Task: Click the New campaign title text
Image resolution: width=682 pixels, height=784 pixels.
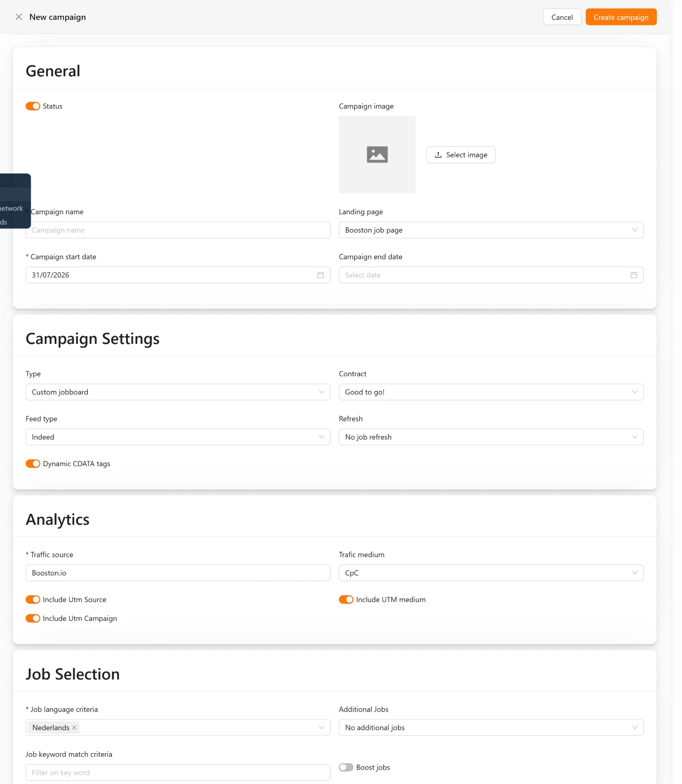Action: (x=58, y=17)
